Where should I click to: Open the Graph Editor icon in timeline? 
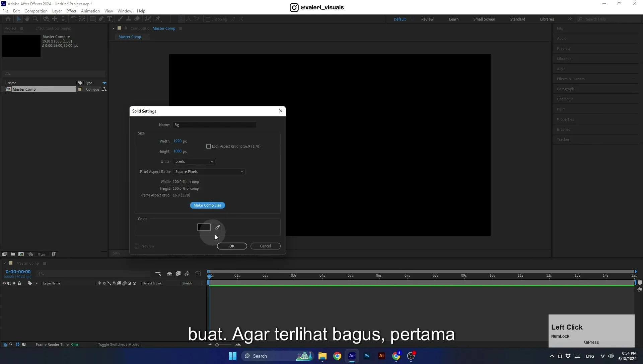click(198, 274)
